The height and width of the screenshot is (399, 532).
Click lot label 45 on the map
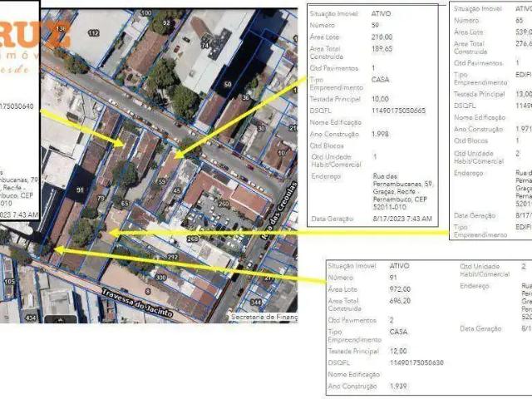[x=177, y=190]
